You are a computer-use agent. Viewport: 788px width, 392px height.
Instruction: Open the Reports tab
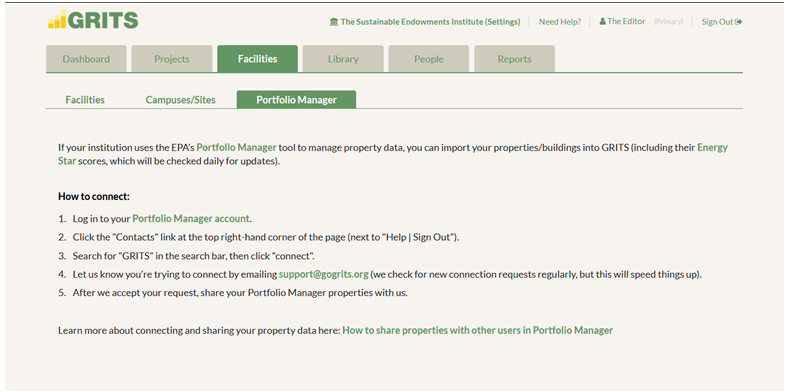(x=515, y=59)
